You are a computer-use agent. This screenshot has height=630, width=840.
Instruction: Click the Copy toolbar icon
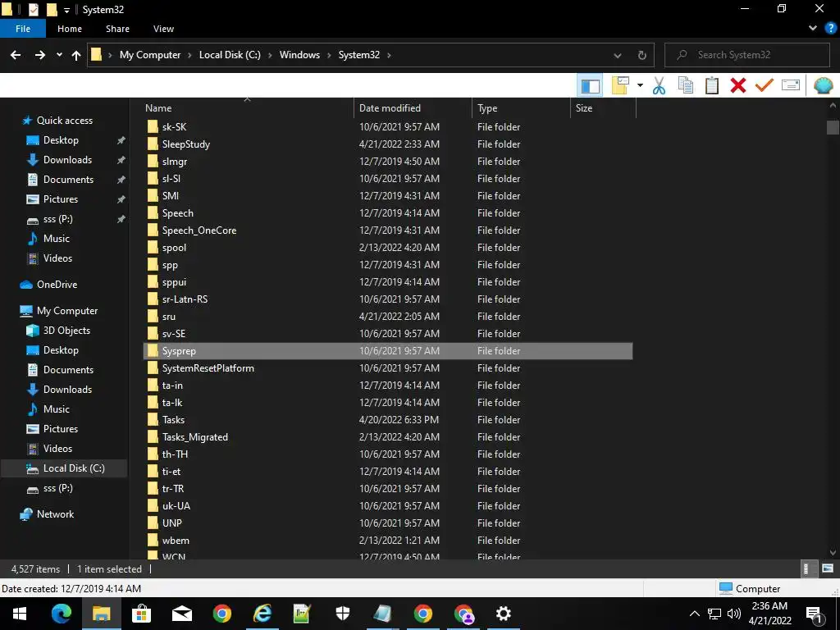[x=686, y=85]
